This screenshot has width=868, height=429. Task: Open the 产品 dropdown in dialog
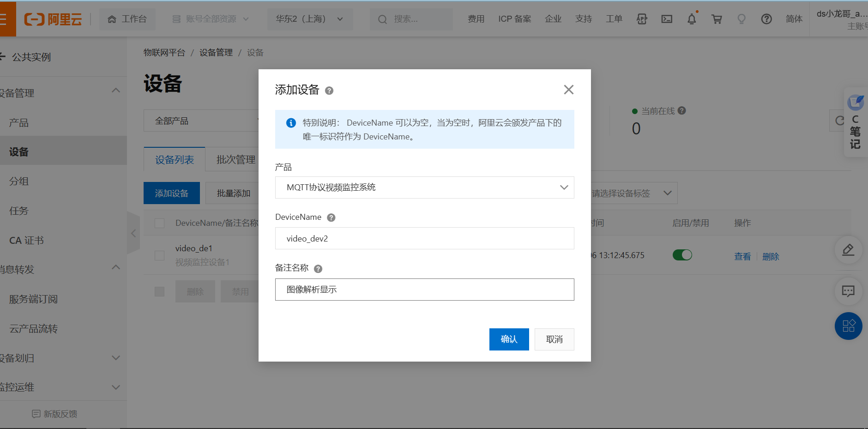click(x=424, y=187)
